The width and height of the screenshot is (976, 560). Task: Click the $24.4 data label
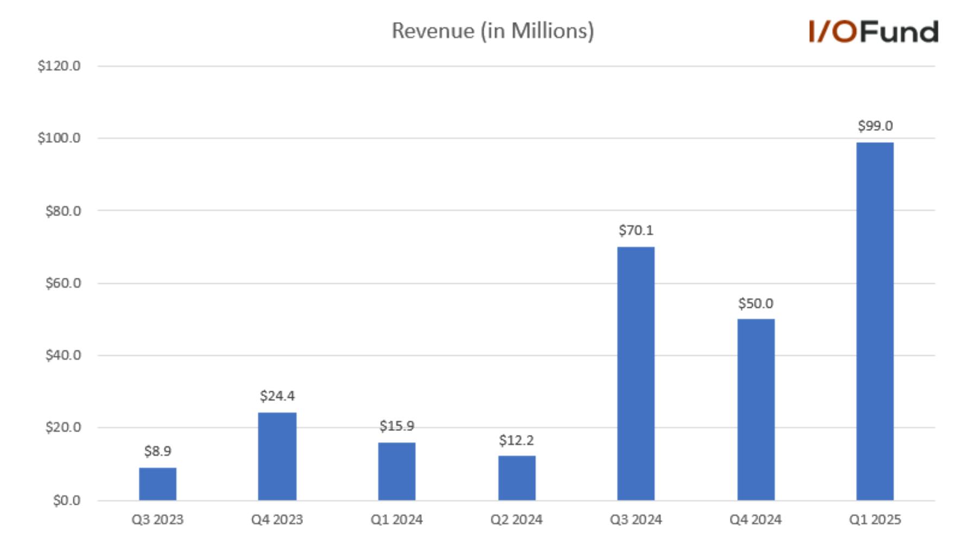277,396
